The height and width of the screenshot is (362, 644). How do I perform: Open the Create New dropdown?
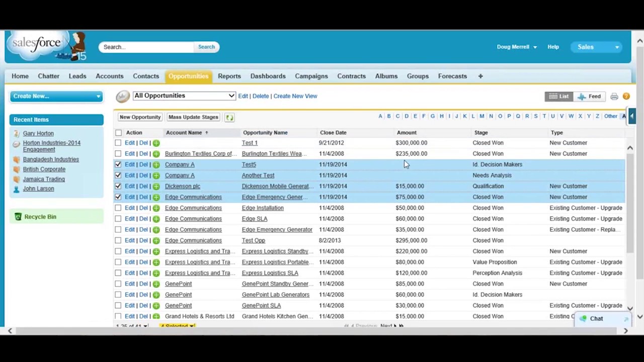coord(56,96)
